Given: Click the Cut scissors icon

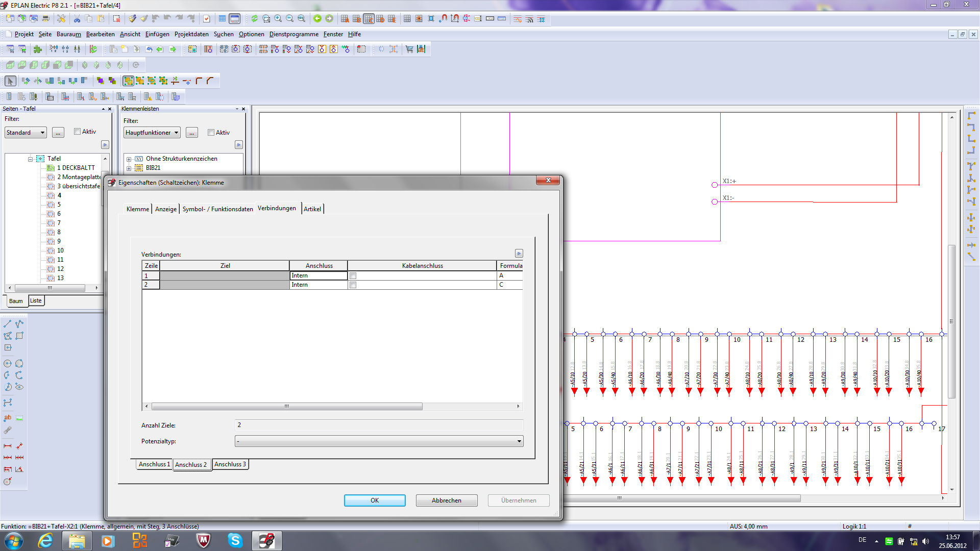Looking at the screenshot, I should coord(77,19).
